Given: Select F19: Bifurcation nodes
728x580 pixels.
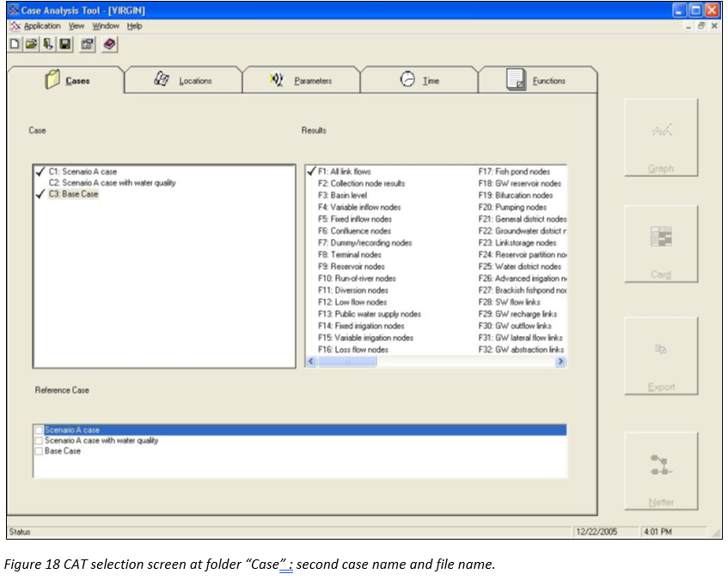Looking at the screenshot, I should (516, 195).
